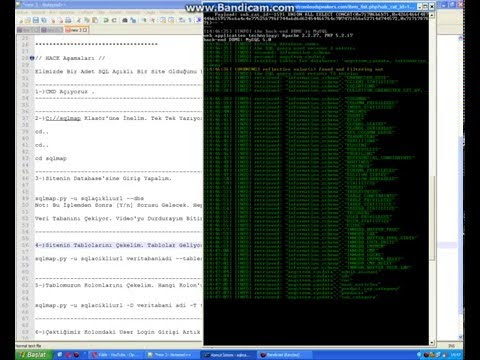This screenshot has height=360, width=480.
Task: Maximize the command prompt window
Action: pyautogui.click(x=425, y=6)
